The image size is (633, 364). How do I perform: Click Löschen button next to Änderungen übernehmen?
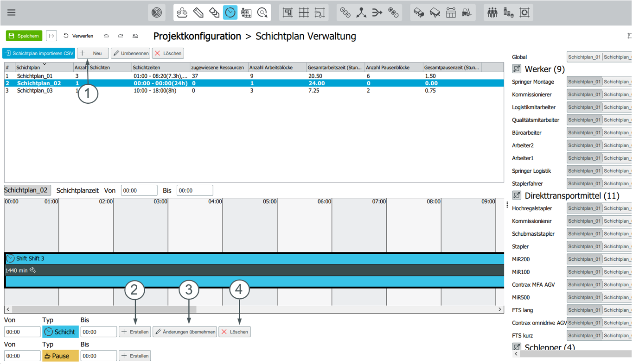click(235, 332)
